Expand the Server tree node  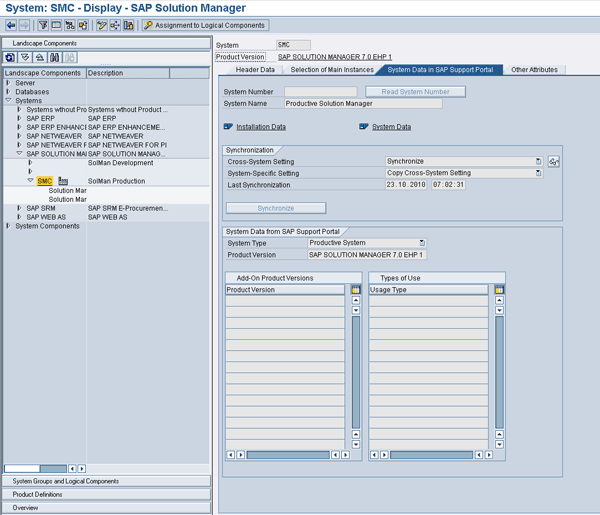pyautogui.click(x=8, y=83)
